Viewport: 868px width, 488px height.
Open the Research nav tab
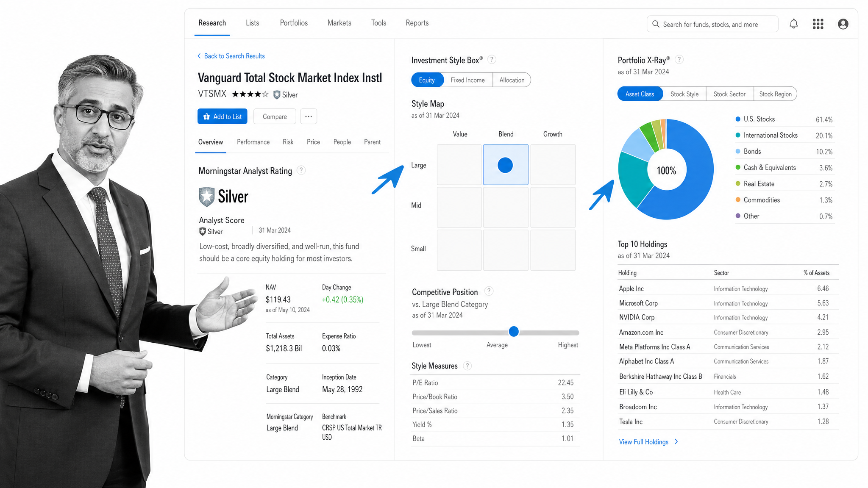click(x=212, y=23)
